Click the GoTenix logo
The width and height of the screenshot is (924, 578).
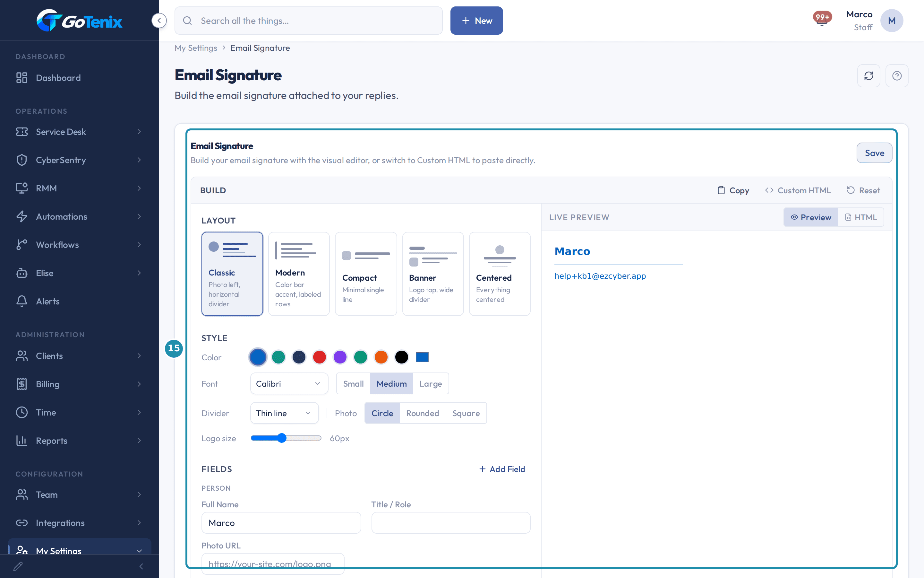pos(80,21)
